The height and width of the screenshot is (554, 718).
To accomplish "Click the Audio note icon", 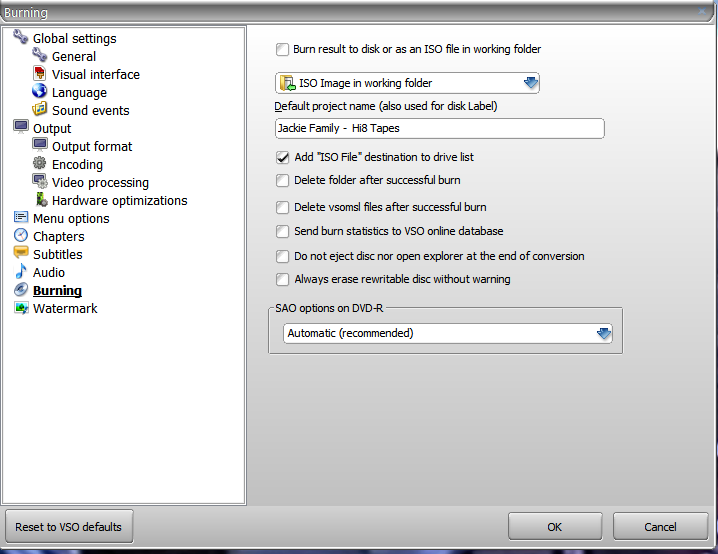I will point(21,271).
